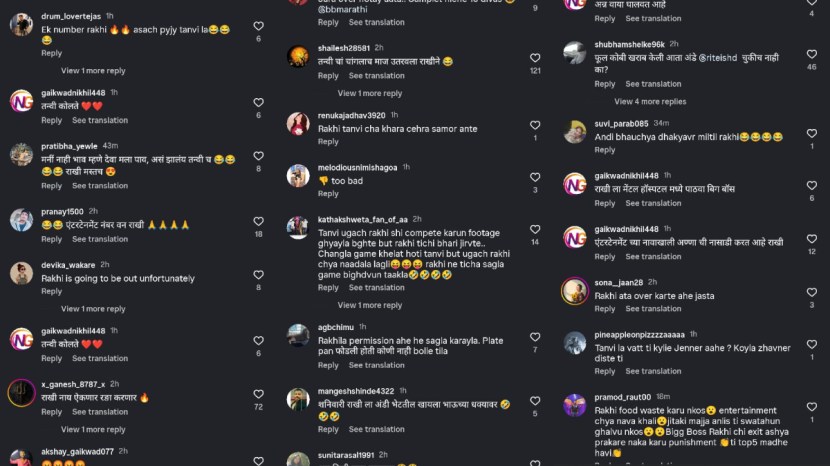Expand 'View 4 more replies' under shubhamshelke96k
This screenshot has height=466, width=830.
(x=650, y=102)
